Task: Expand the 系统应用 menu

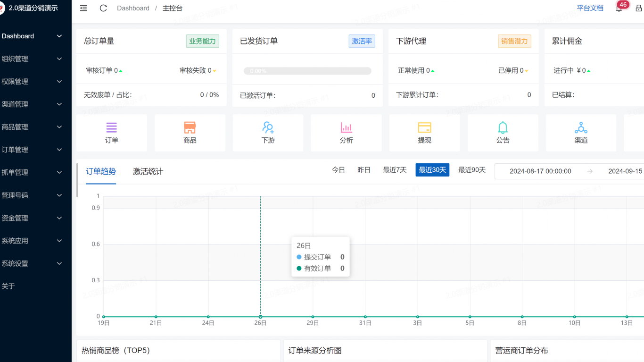Action: (36, 241)
